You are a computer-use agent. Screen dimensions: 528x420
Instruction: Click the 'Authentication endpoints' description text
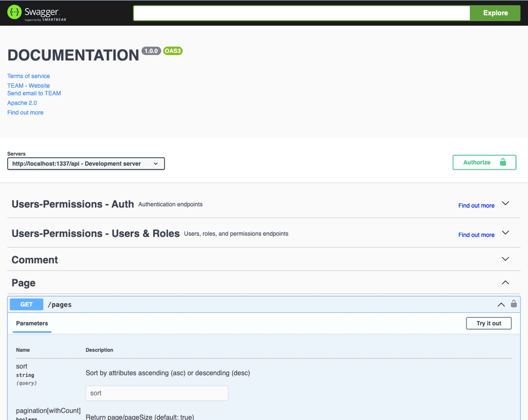170,204
